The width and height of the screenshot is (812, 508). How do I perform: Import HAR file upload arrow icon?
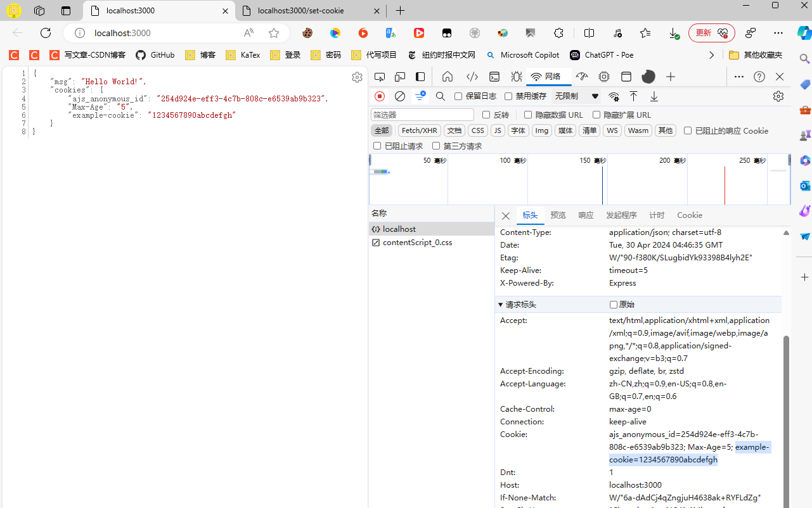(633, 96)
